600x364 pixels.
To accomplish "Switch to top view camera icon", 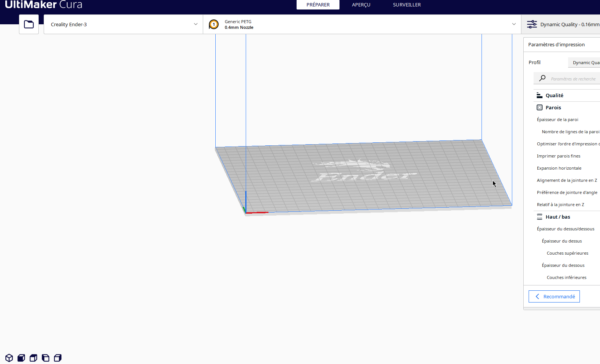I will tap(33, 358).
